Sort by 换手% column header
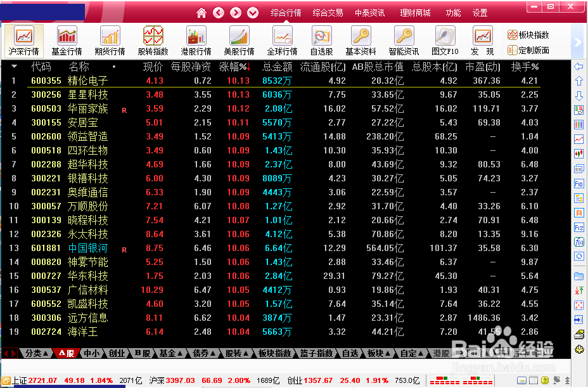The height and width of the screenshot is (388, 588). 525,67
